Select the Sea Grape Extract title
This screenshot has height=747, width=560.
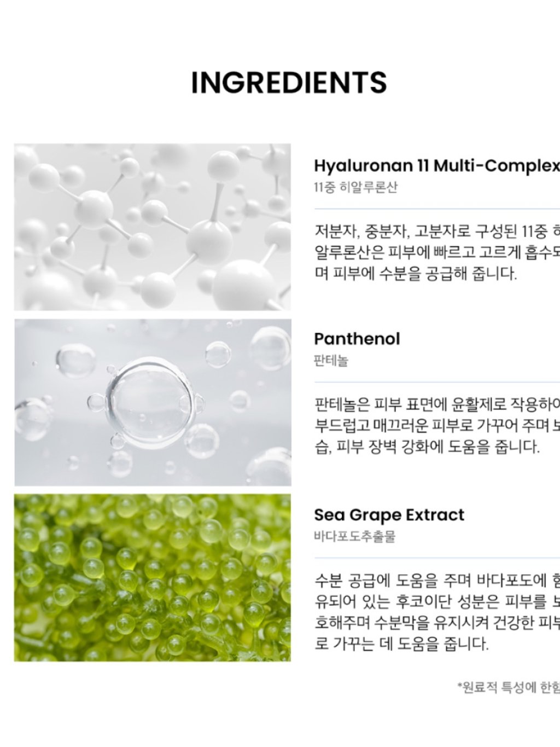(x=389, y=515)
